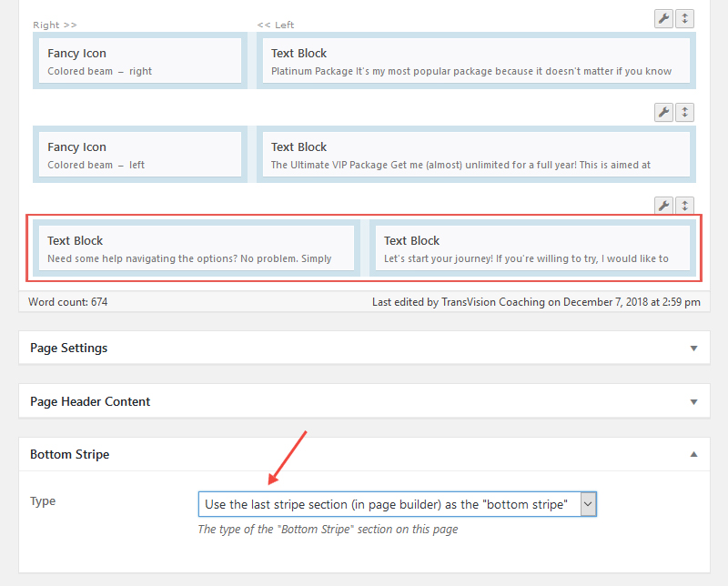
Task: Click the Word count: 674 text
Action: click(x=67, y=302)
